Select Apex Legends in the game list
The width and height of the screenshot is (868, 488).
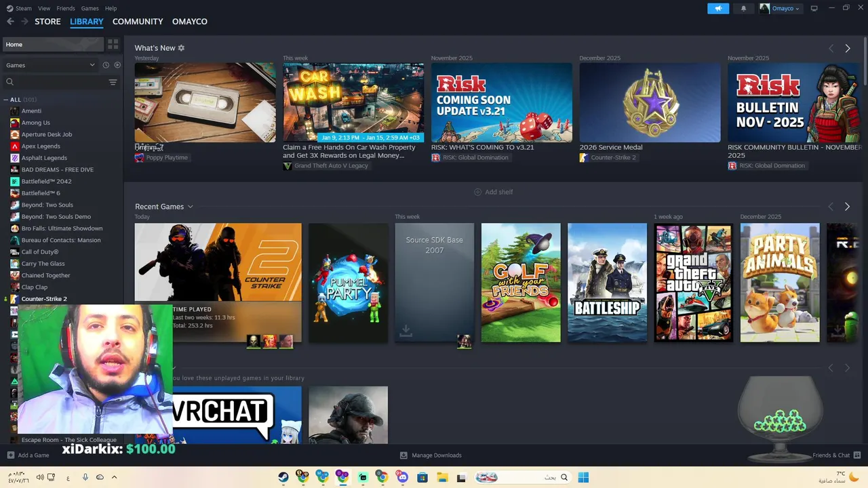point(41,146)
